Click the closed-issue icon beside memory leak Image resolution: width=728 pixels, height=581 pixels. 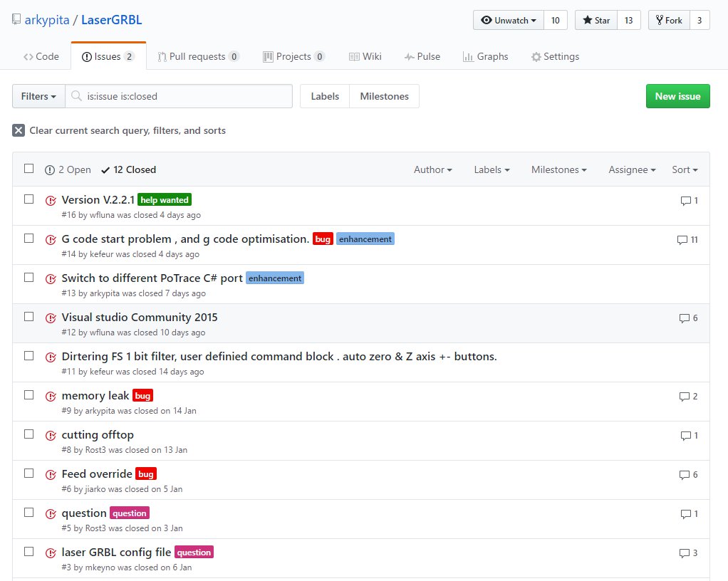tap(51, 397)
